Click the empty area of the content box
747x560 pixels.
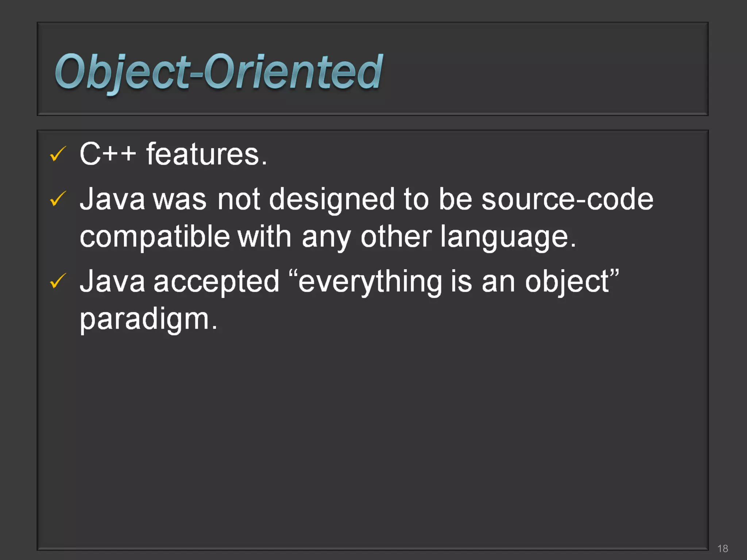tap(372, 437)
